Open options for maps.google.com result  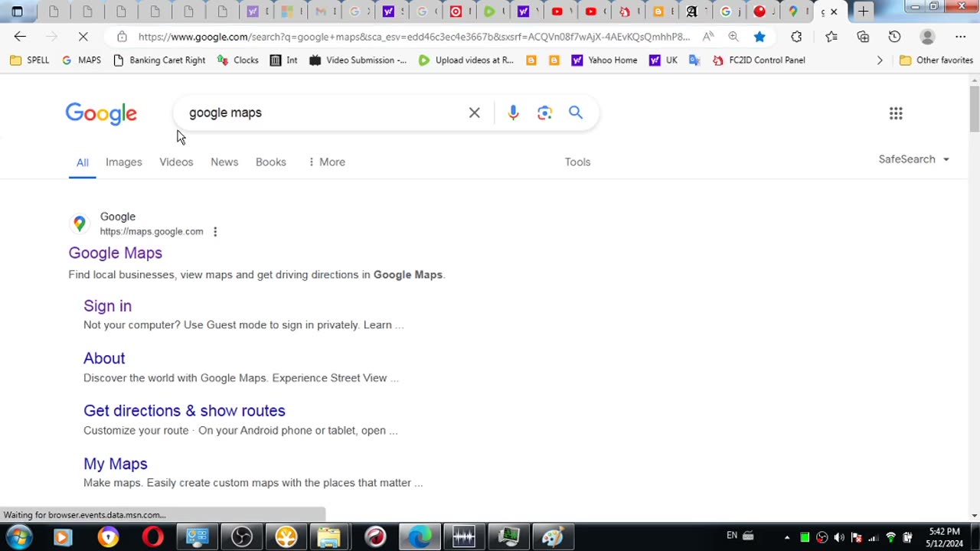pos(215,232)
